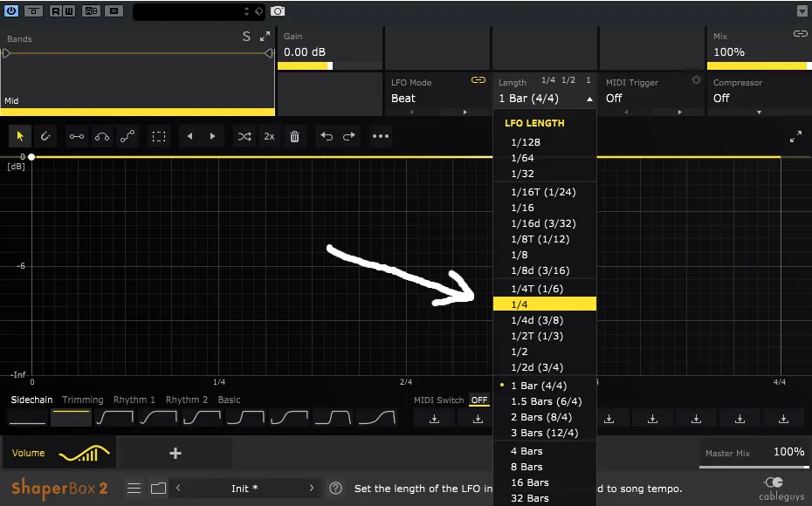The image size is (812, 506).
Task: Shift the waveform right
Action: [212, 136]
